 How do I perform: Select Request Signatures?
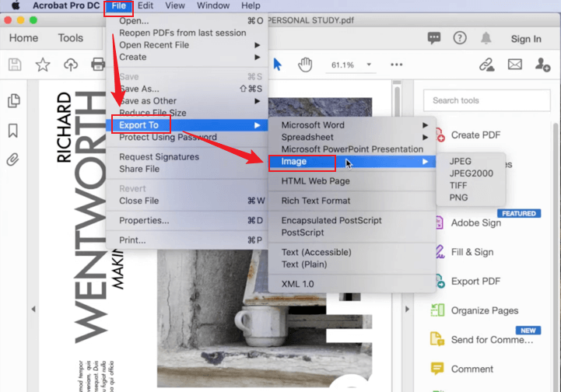(159, 157)
